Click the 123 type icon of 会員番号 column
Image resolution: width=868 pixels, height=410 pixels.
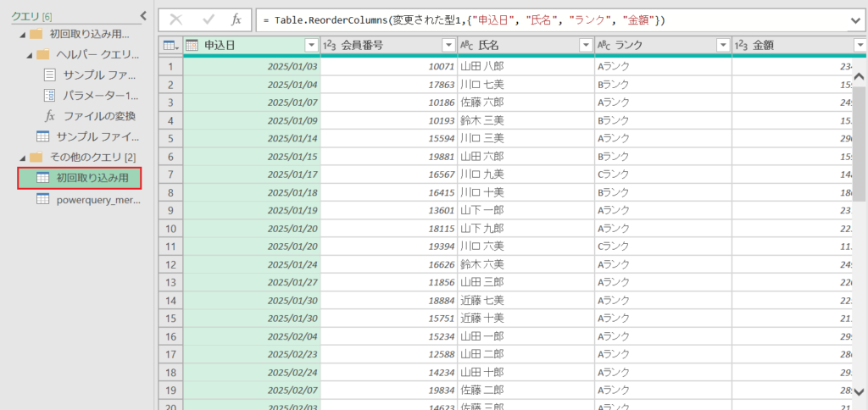click(330, 46)
